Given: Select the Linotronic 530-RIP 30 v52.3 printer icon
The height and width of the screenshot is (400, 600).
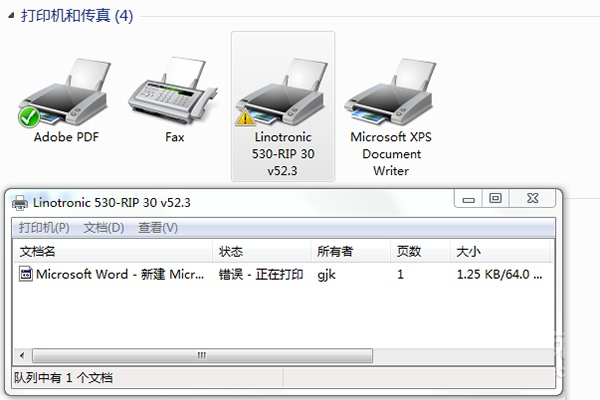Looking at the screenshot, I should 282,92.
